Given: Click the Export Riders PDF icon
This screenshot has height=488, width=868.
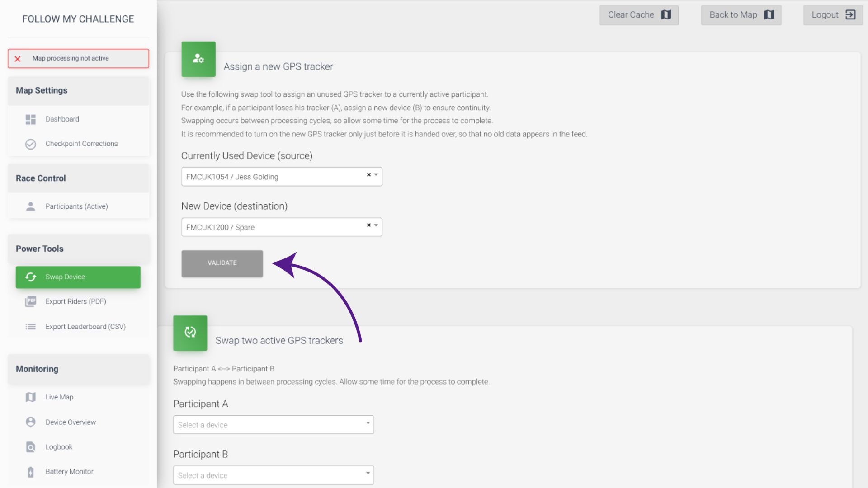Looking at the screenshot, I should pyautogui.click(x=30, y=301).
